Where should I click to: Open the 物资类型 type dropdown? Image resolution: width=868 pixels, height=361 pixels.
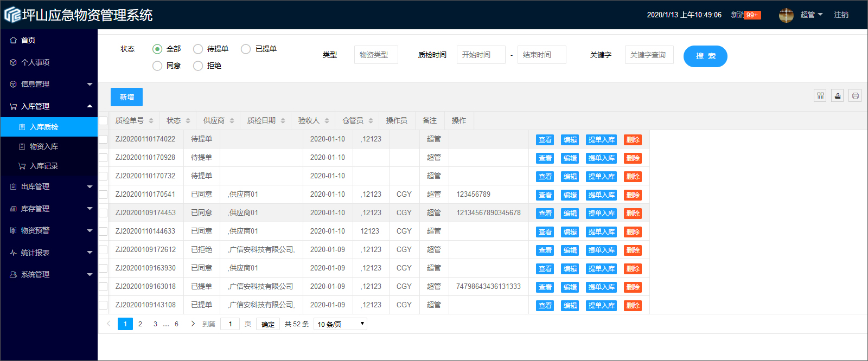click(376, 55)
